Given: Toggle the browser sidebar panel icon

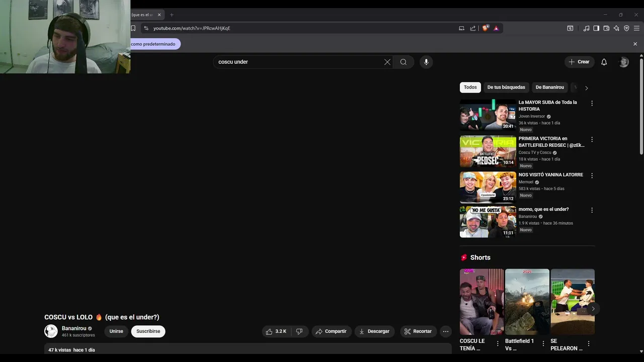Looking at the screenshot, I should click(x=596, y=28).
